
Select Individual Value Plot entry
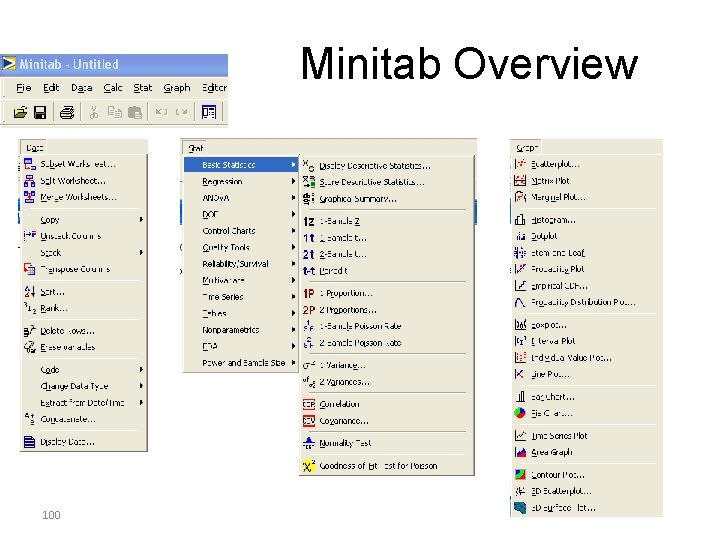coord(586,357)
